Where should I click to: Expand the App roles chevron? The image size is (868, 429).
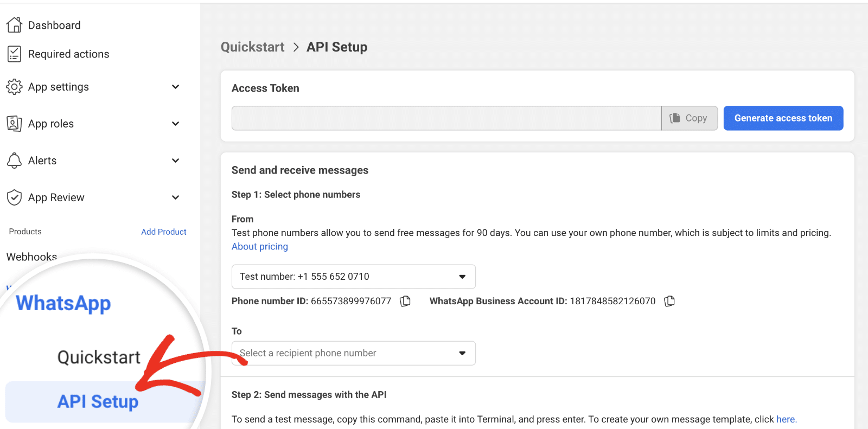175,124
